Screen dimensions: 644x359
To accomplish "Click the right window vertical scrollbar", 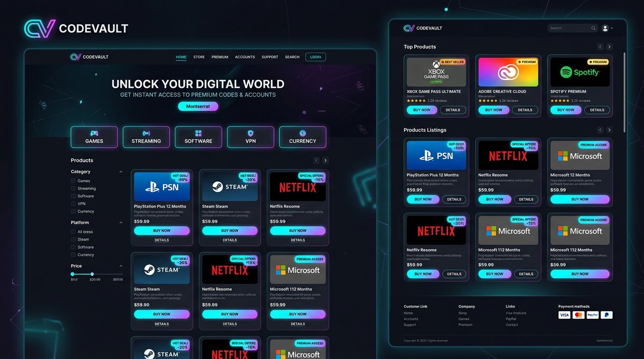I will [624, 92].
